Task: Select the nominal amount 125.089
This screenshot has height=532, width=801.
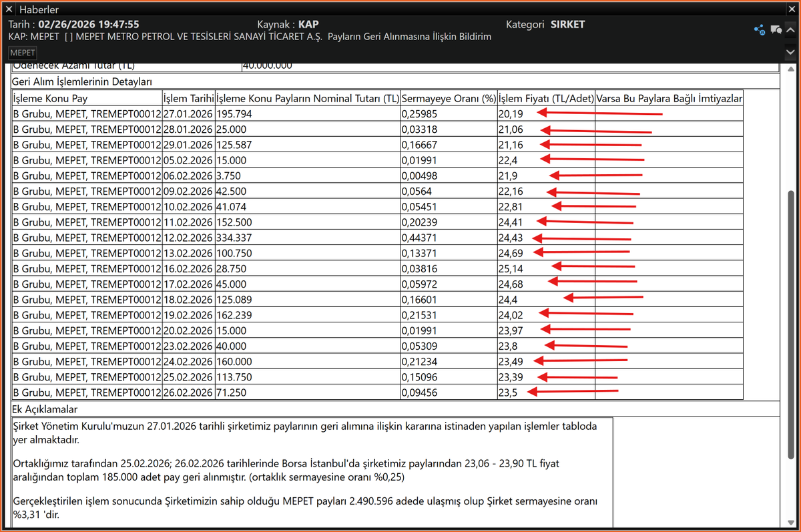Action: pyautogui.click(x=308, y=300)
